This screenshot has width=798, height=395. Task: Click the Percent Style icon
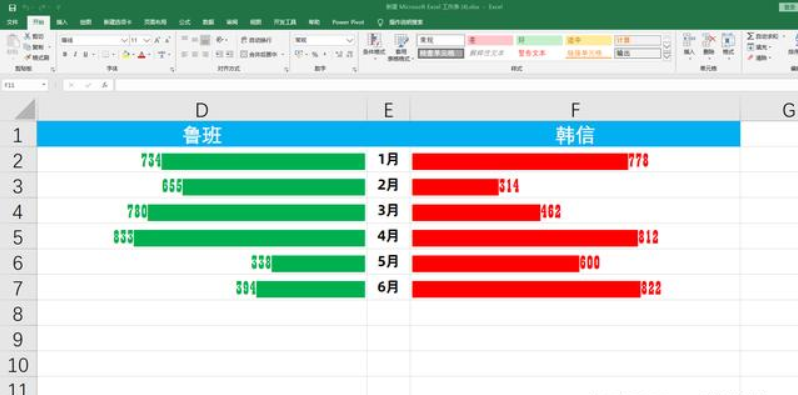pos(315,54)
